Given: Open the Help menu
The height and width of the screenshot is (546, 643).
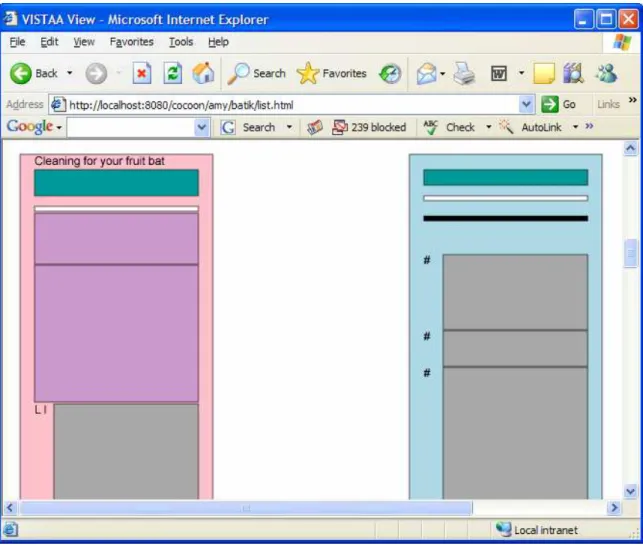Looking at the screenshot, I should 218,42.
